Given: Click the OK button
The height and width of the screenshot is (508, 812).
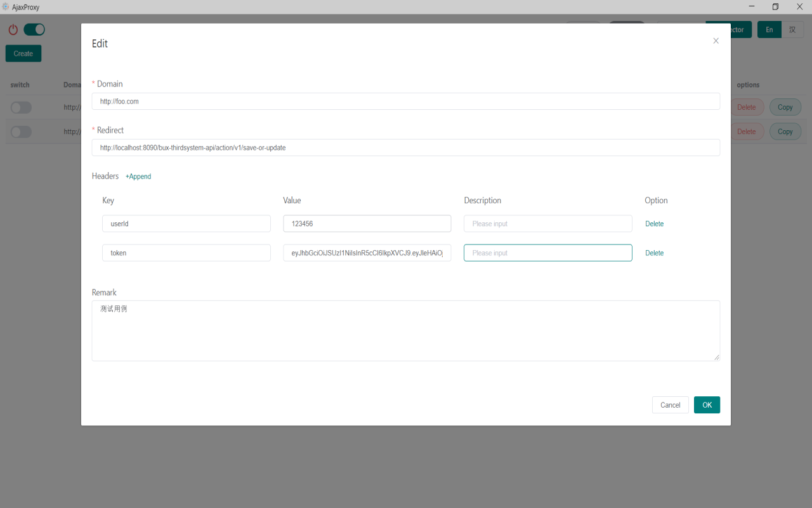Looking at the screenshot, I should click(707, 405).
